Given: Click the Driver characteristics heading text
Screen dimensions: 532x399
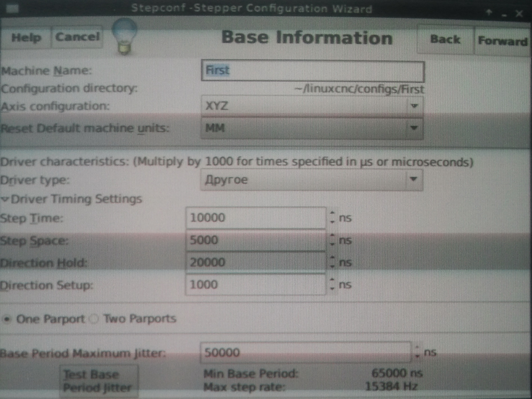Looking at the screenshot, I should (x=237, y=162).
